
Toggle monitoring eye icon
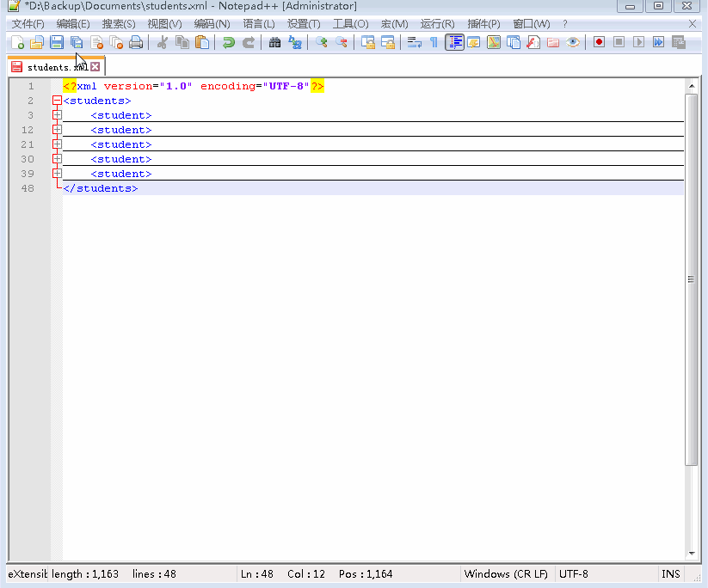tap(573, 42)
